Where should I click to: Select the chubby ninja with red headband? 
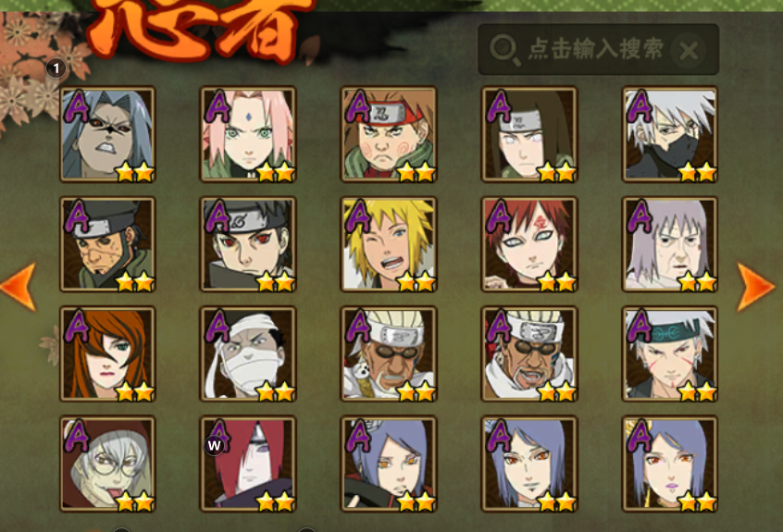coord(389,134)
